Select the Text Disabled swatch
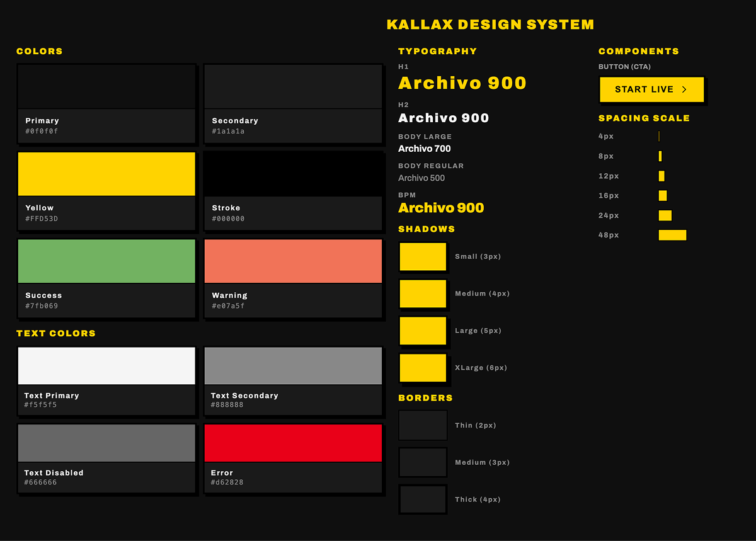The height and width of the screenshot is (541, 756). click(106, 443)
